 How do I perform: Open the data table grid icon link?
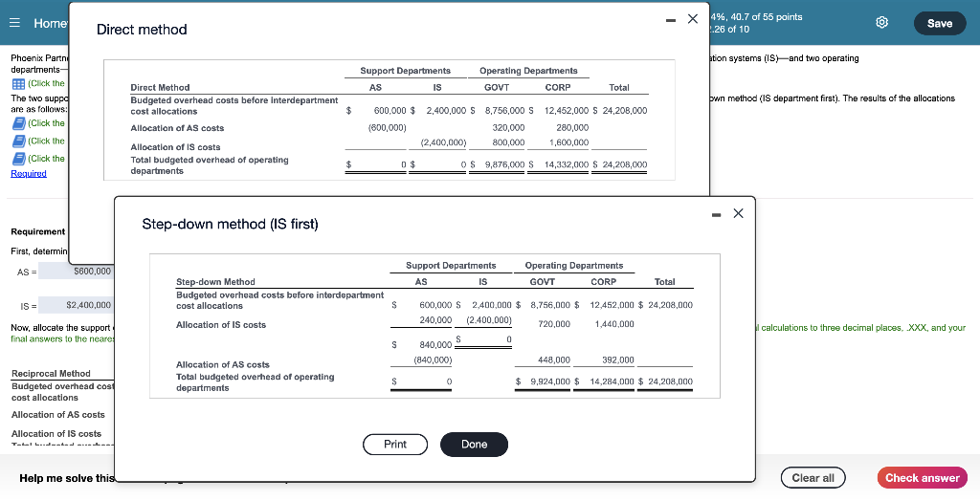18,84
